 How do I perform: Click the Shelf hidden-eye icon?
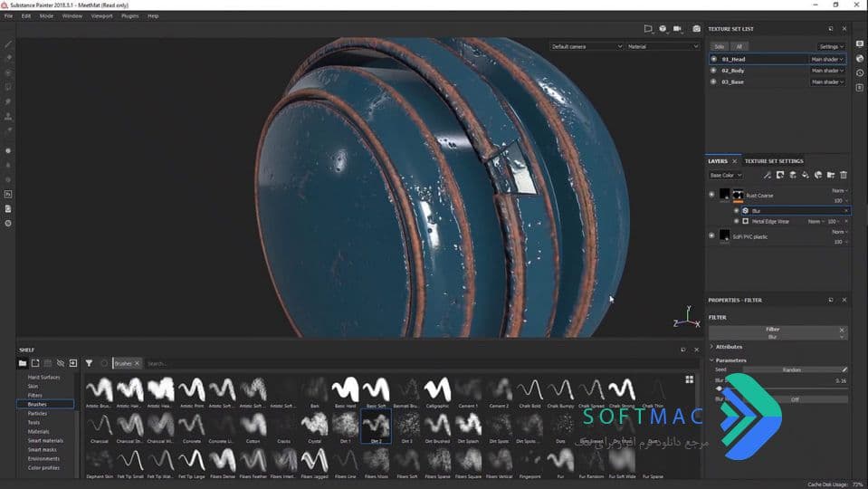pyautogui.click(x=61, y=363)
